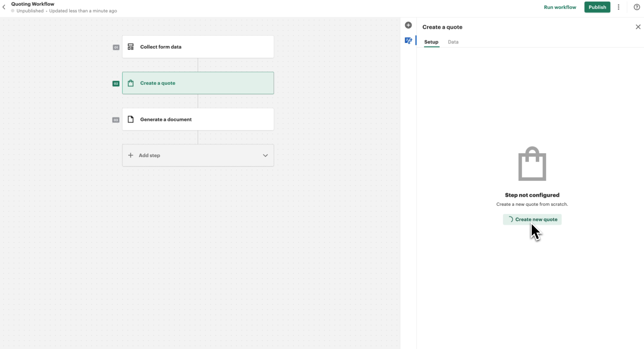
Task: Click the green step badge 02 on Create a quote
Action: pyautogui.click(x=116, y=83)
